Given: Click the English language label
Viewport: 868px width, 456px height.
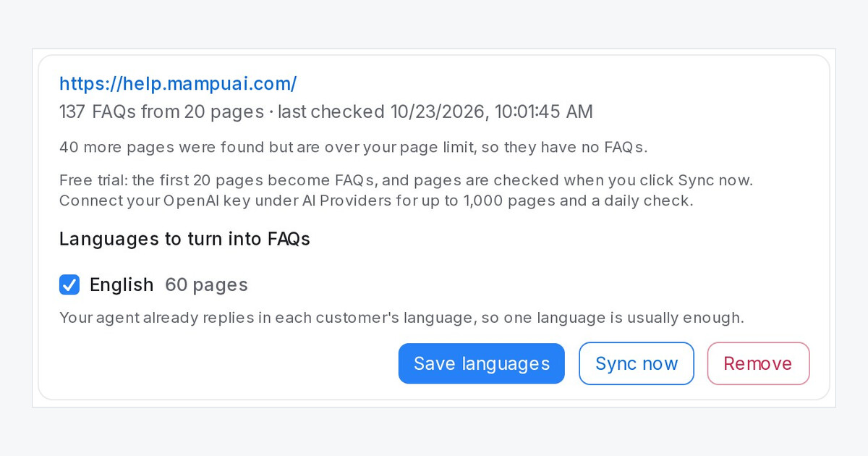Looking at the screenshot, I should 122,284.
